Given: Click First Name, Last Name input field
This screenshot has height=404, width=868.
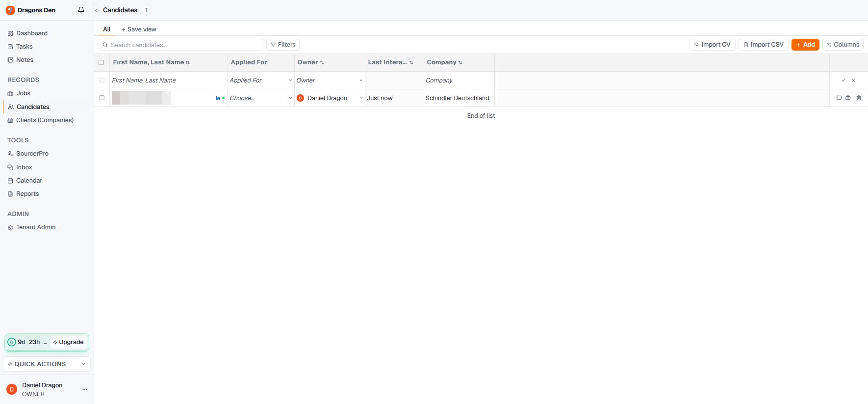Looking at the screenshot, I should click(x=169, y=80).
